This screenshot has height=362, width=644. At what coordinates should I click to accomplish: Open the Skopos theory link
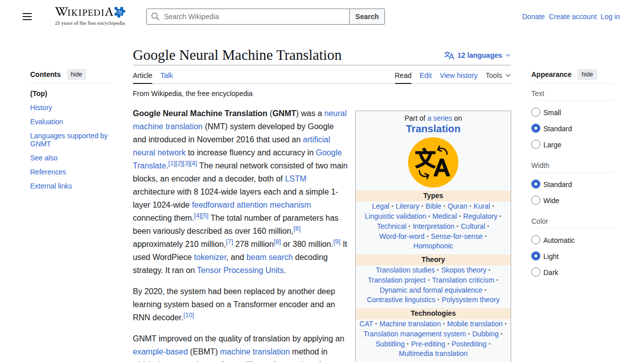pyautogui.click(x=464, y=270)
